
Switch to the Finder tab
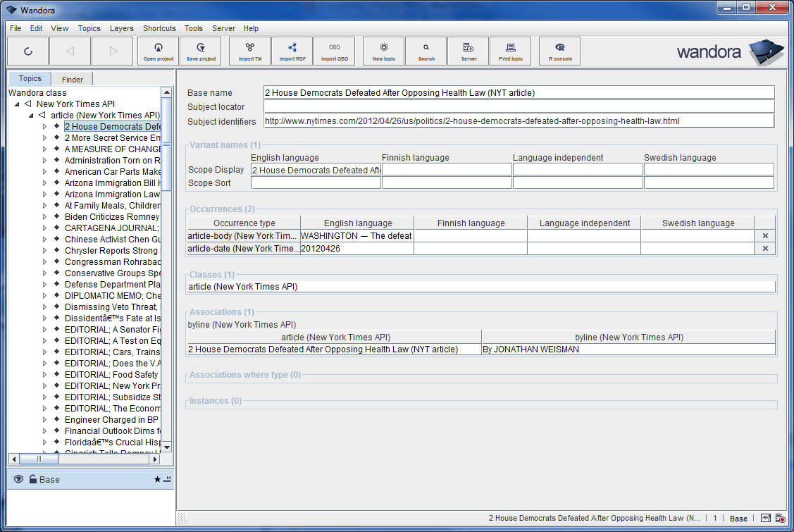pos(72,80)
